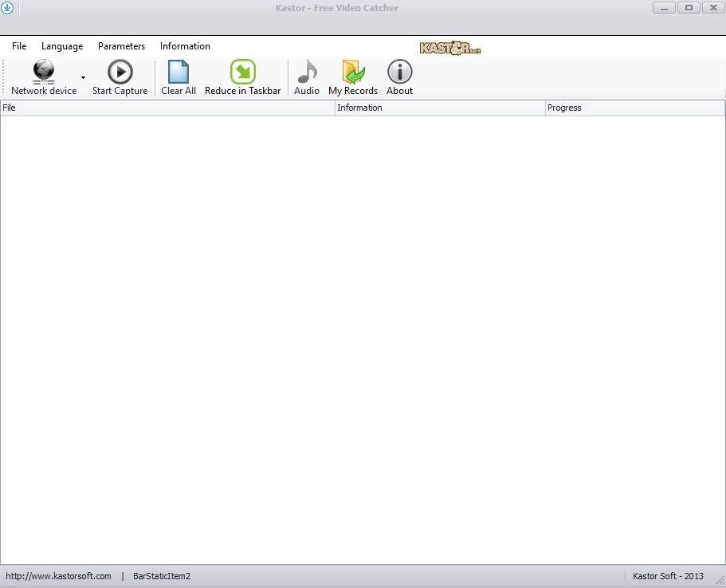Open the Parameters menu
Image resolution: width=726 pixels, height=588 pixels.
click(x=121, y=46)
